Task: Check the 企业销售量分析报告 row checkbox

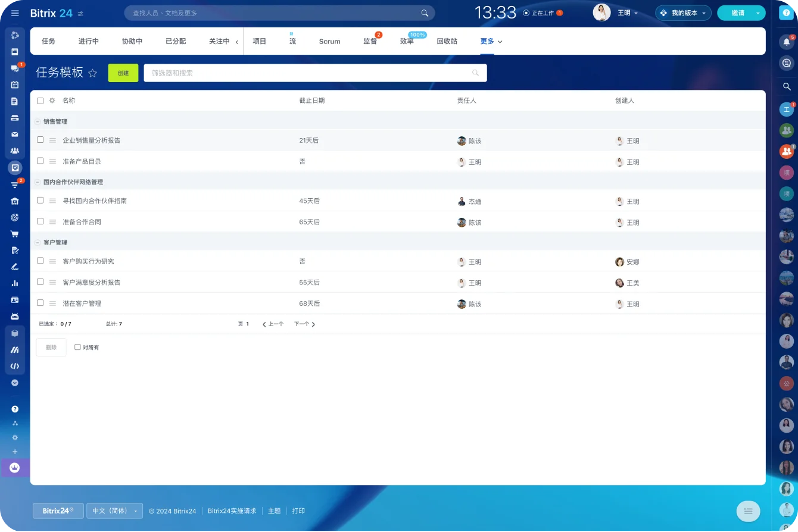Action: 40,140
